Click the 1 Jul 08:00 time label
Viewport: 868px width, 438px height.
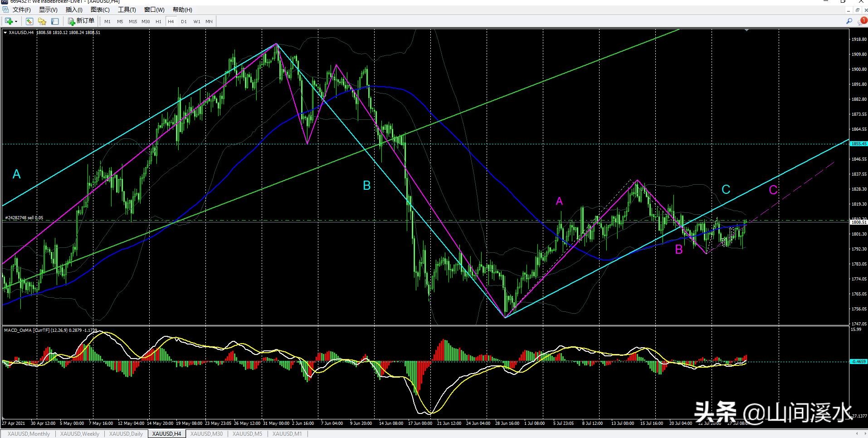point(535,423)
